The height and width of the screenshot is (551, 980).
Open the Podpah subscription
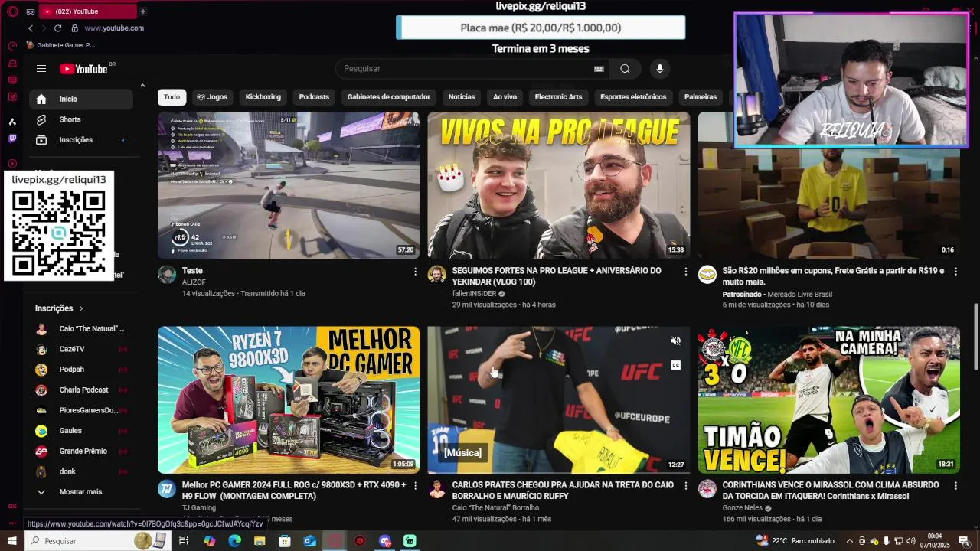(80, 370)
